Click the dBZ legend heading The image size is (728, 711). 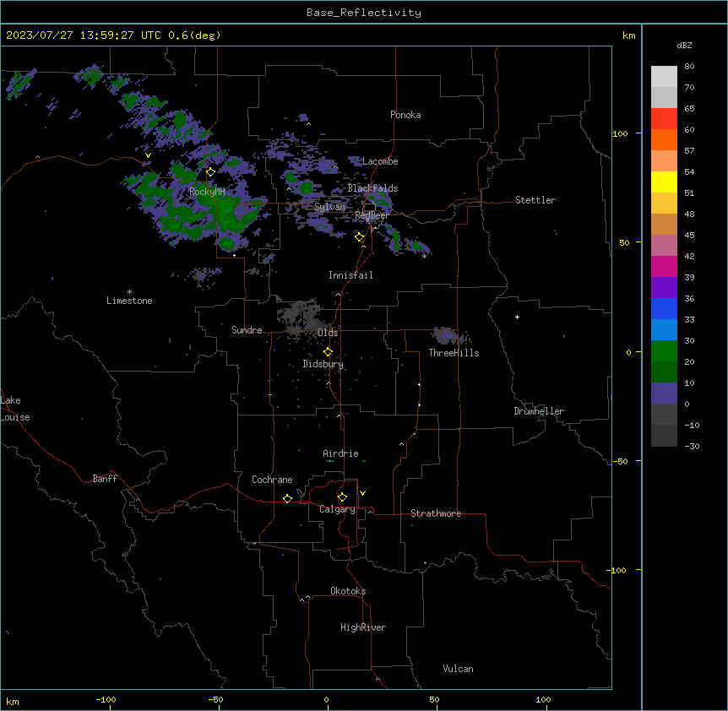684,45
